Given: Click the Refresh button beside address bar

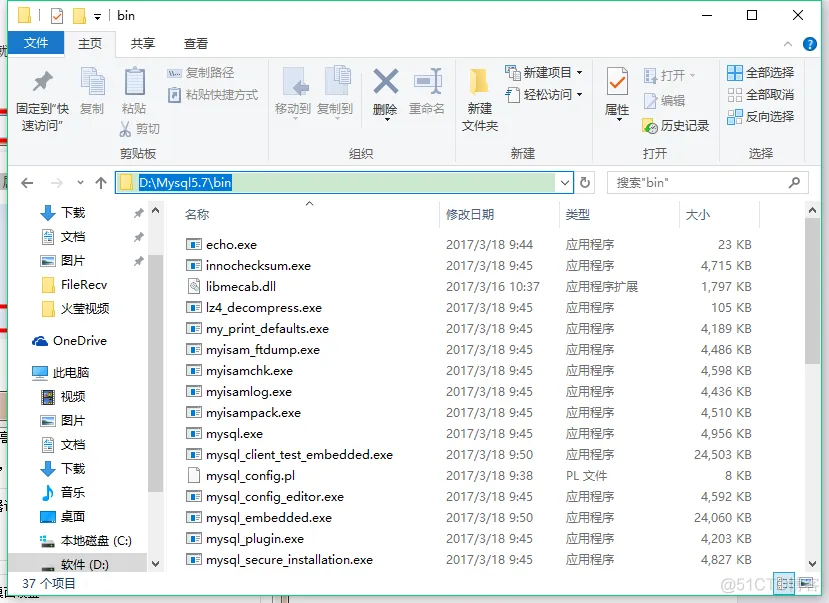Looking at the screenshot, I should click(585, 183).
